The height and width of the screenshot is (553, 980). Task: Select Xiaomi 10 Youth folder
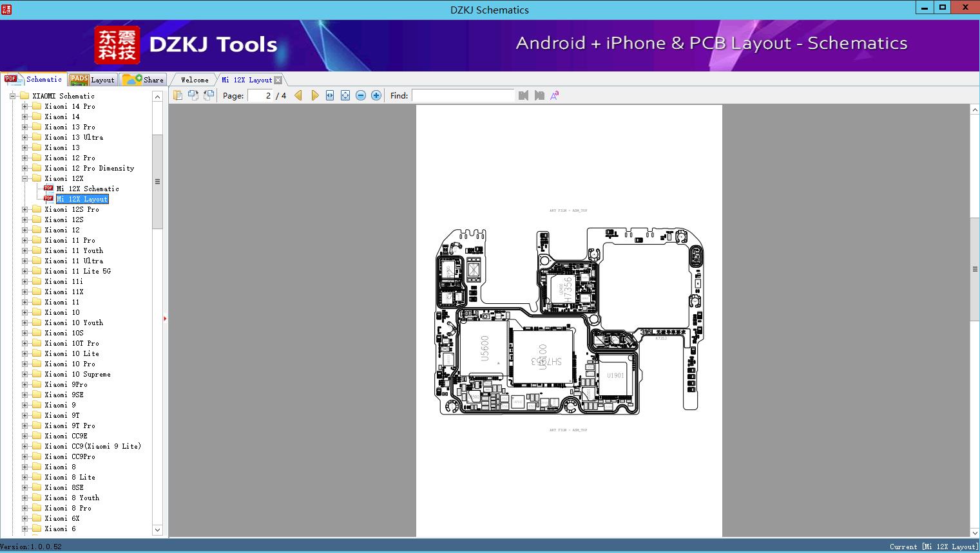click(x=73, y=323)
